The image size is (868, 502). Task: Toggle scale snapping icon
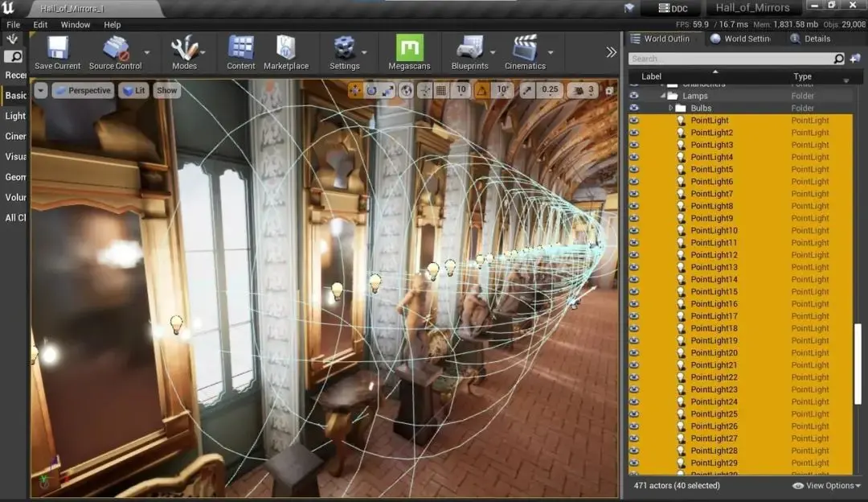pos(527,90)
